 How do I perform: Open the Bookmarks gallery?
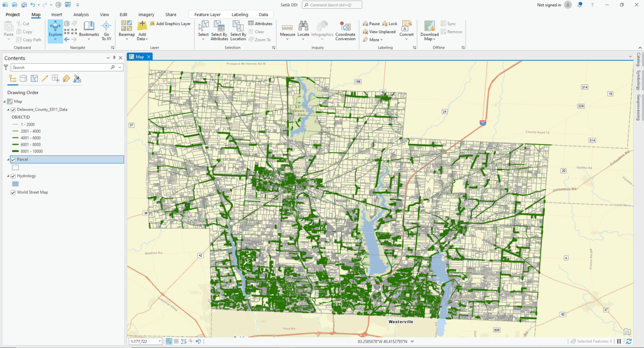[x=88, y=29]
